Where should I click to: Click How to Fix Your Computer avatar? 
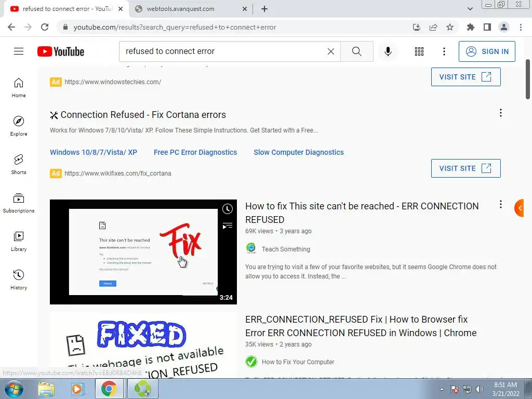[x=251, y=362]
